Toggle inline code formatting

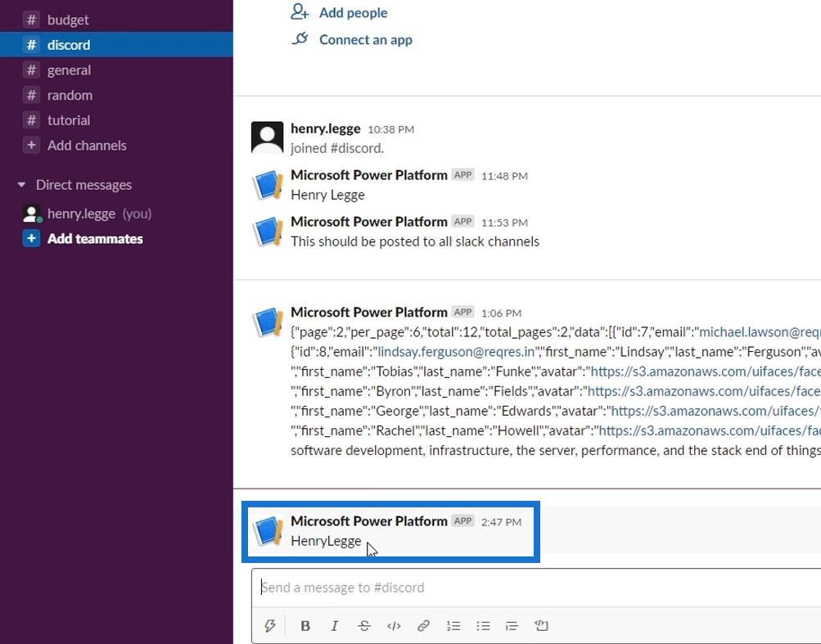(x=394, y=626)
